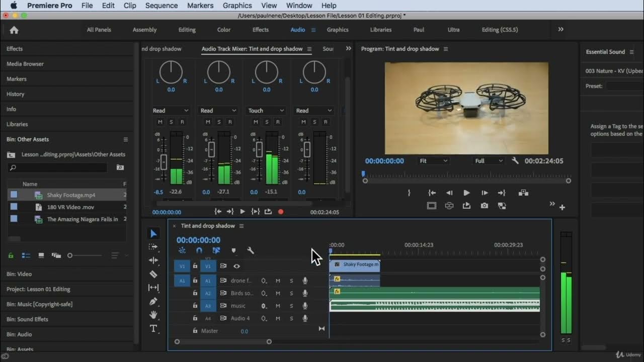Click find-in-bin icon beside search field
Image resolution: width=644 pixels, height=362 pixels.
[x=120, y=167]
